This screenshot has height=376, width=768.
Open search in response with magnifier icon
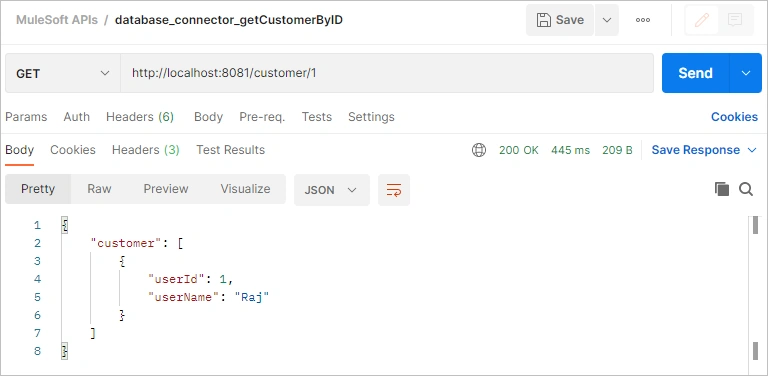pos(746,189)
